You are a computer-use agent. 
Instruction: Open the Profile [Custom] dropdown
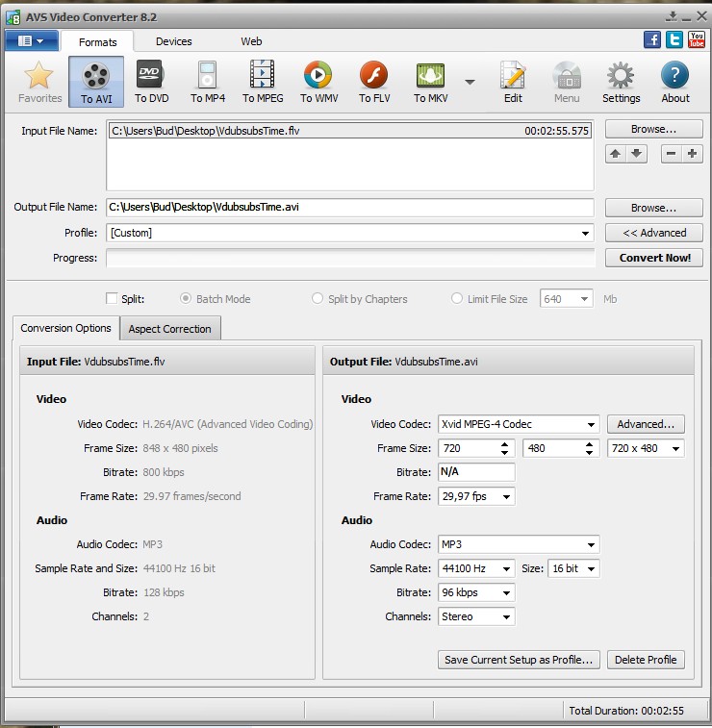(x=350, y=233)
